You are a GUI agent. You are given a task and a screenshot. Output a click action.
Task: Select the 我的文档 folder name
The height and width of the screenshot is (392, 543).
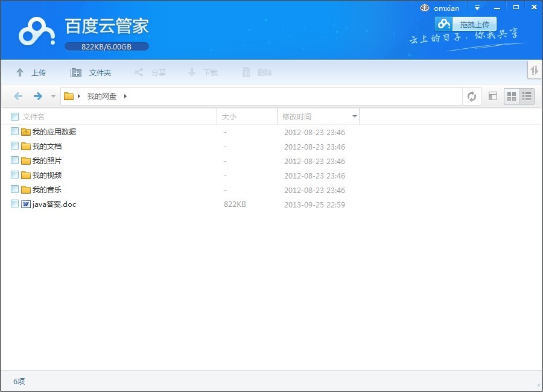(x=47, y=146)
